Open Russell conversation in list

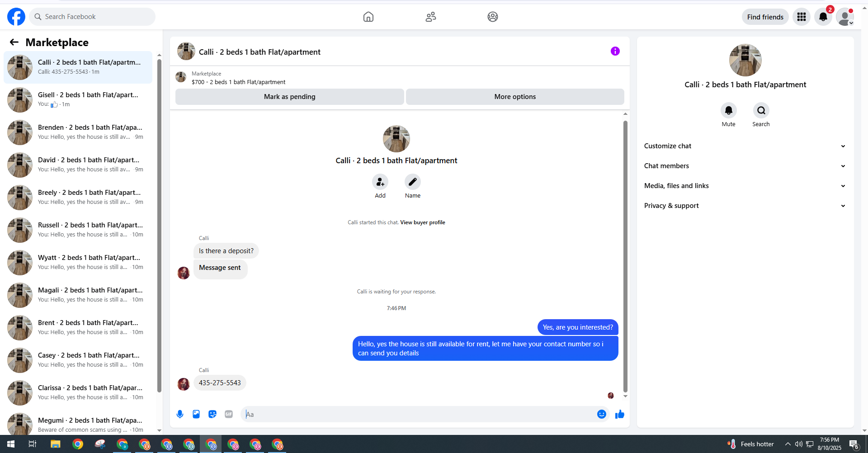[78, 230]
